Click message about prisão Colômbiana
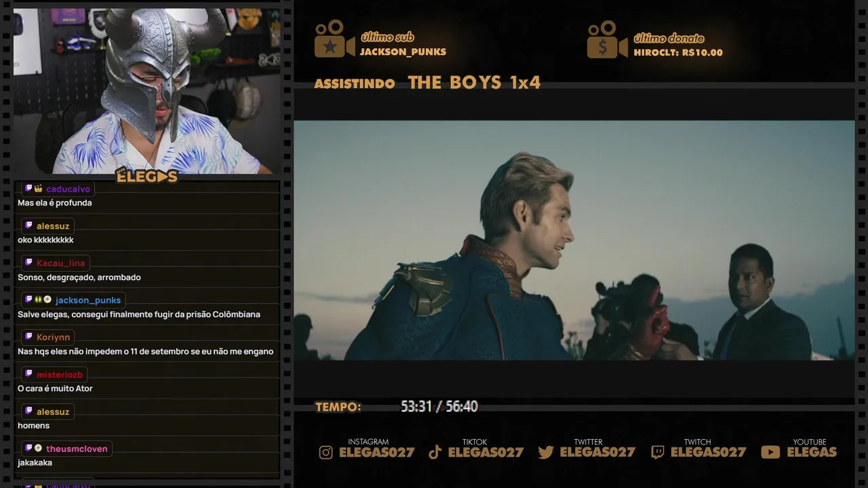 pos(139,314)
